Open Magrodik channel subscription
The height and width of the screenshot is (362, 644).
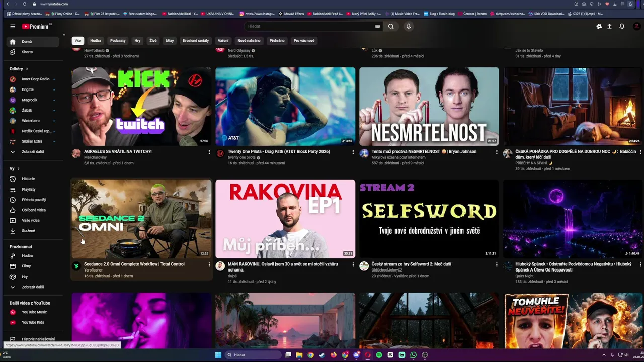pyautogui.click(x=33, y=100)
